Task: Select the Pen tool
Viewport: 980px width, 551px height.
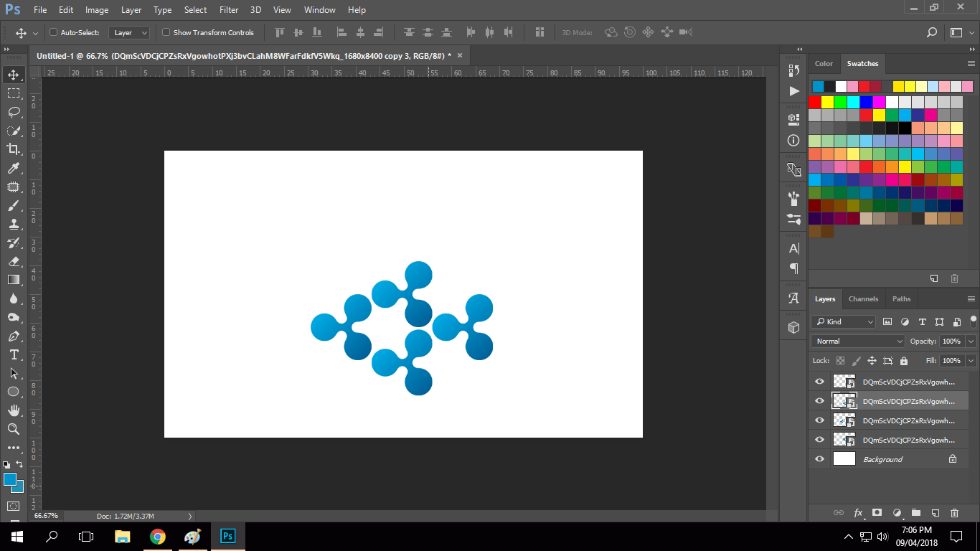Action: coord(14,336)
